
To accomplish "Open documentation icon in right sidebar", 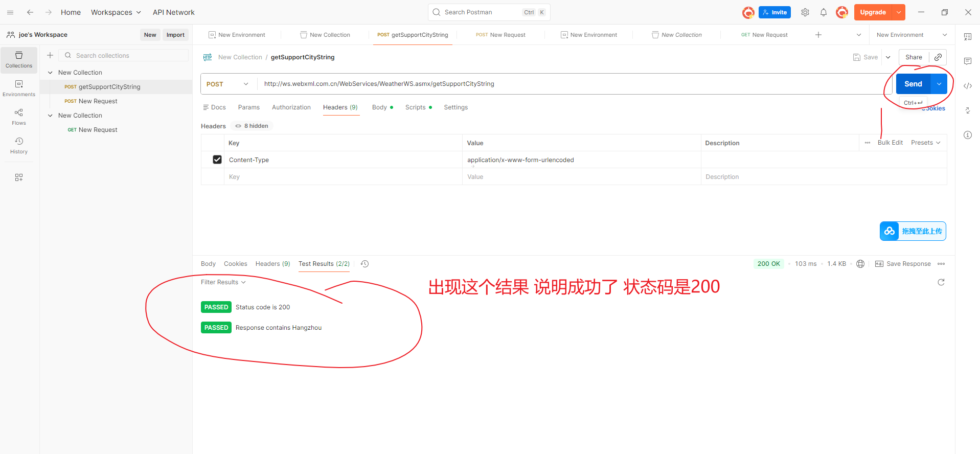I will (x=968, y=37).
